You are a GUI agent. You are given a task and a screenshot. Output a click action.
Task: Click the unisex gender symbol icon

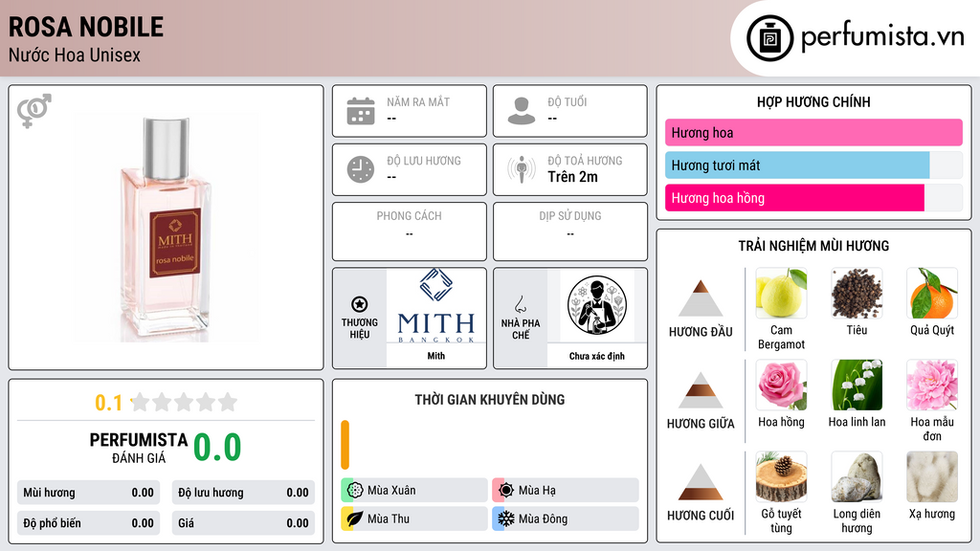(x=33, y=111)
